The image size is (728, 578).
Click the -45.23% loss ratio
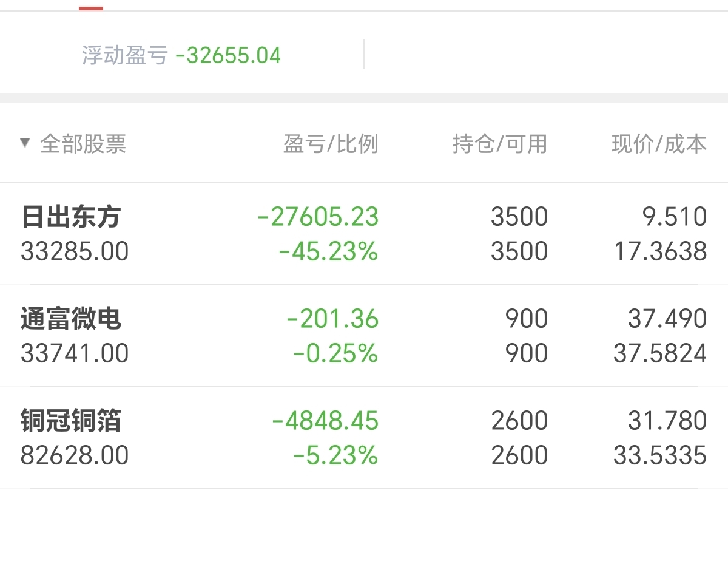(328, 251)
